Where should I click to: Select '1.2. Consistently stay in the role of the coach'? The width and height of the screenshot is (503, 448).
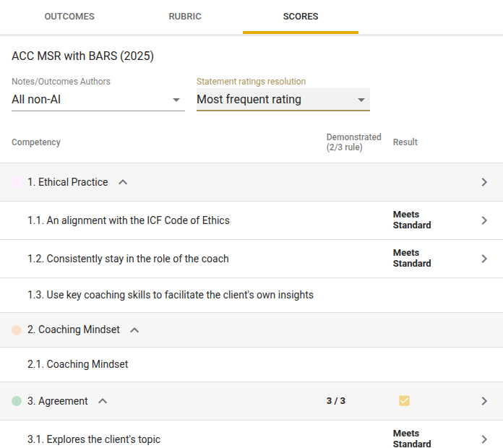click(x=128, y=259)
